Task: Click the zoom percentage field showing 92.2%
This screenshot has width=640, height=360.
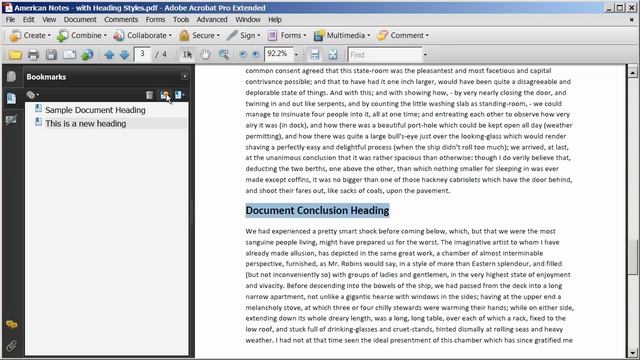Action: click(278, 55)
